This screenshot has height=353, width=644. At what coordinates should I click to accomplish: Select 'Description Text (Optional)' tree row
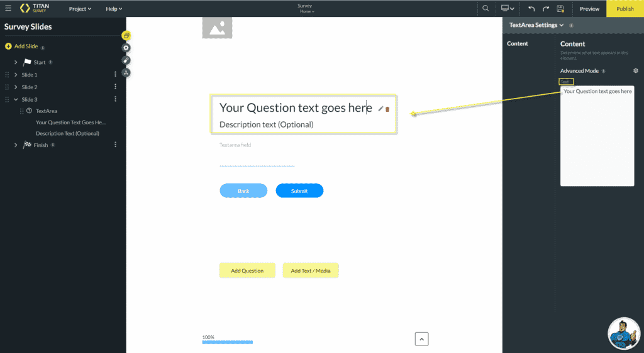click(67, 133)
